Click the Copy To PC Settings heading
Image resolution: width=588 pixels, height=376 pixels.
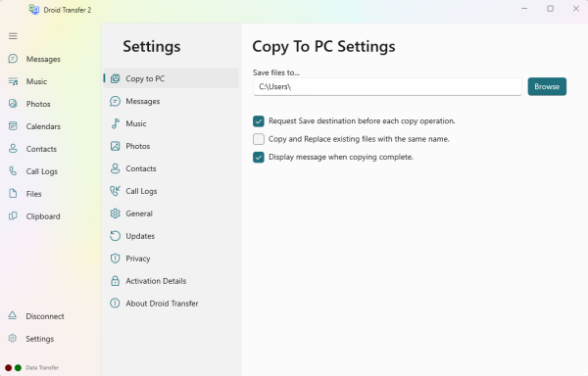(x=323, y=46)
